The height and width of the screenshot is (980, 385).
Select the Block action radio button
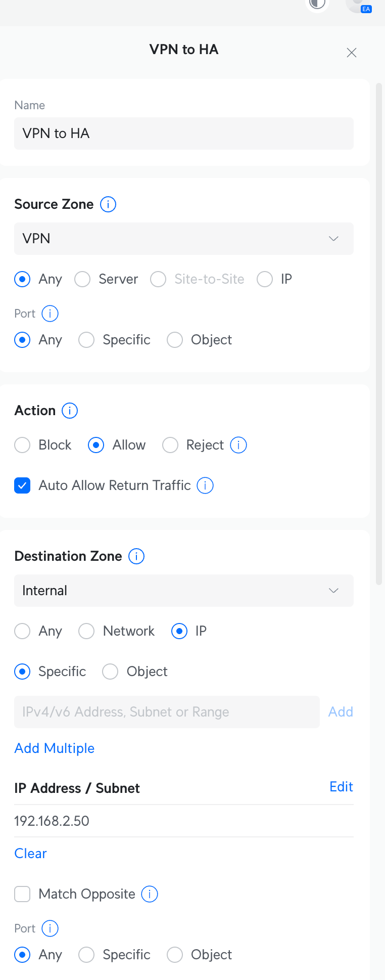(x=22, y=445)
